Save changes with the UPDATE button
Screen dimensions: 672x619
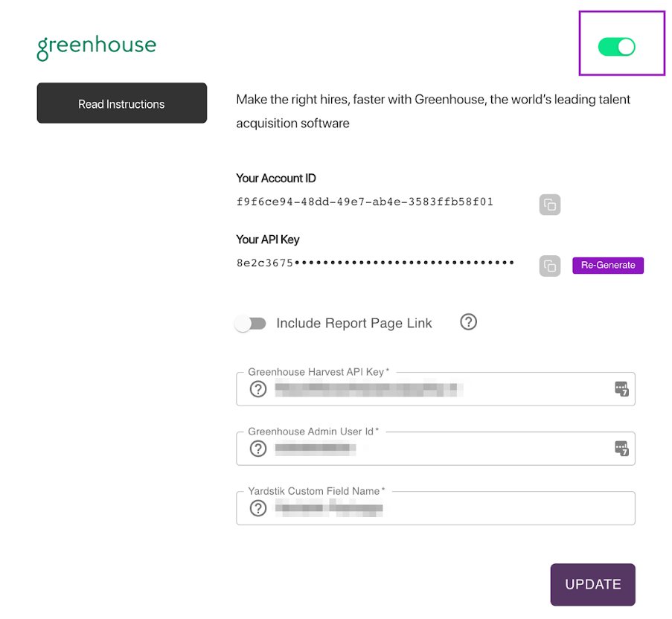592,584
